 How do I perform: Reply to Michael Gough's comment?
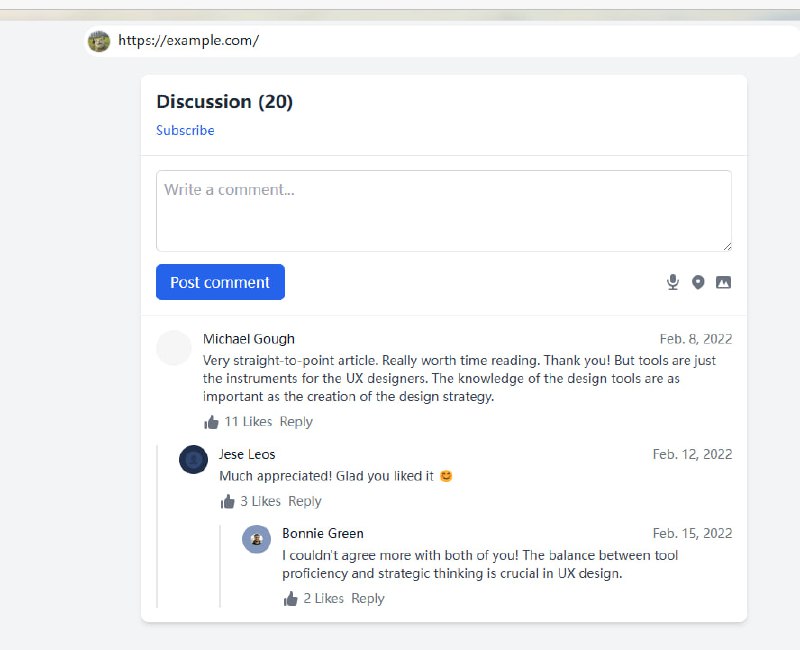pyautogui.click(x=296, y=422)
